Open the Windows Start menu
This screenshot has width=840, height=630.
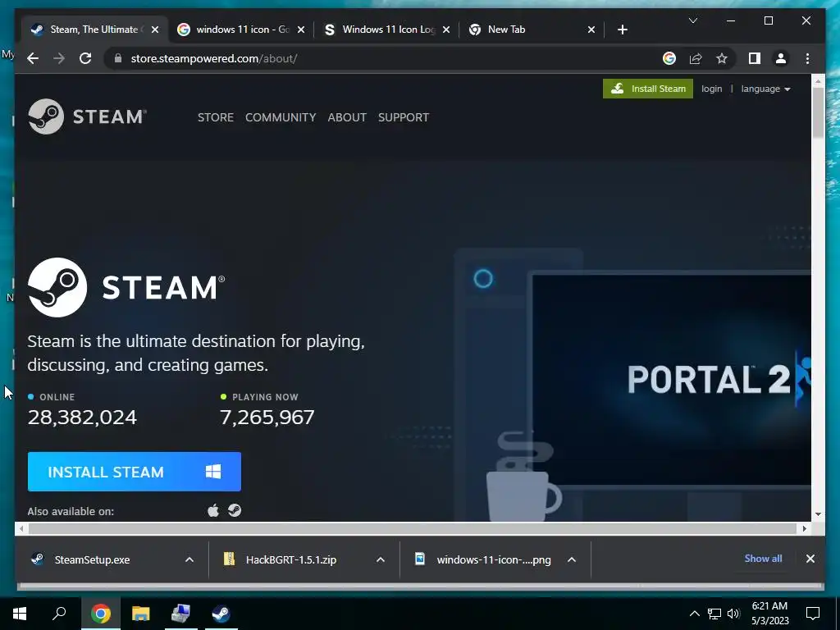[20, 614]
